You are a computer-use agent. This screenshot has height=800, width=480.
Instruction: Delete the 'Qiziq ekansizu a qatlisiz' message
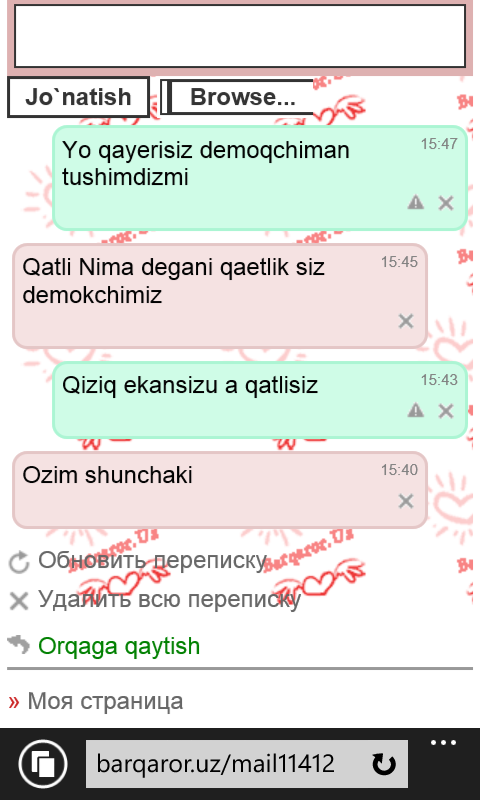(446, 411)
